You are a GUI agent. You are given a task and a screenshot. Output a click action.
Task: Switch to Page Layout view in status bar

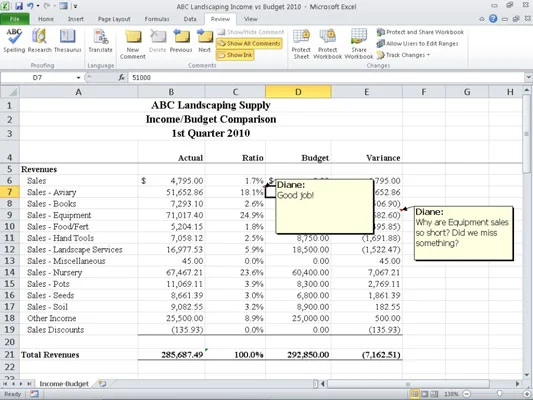425,394
